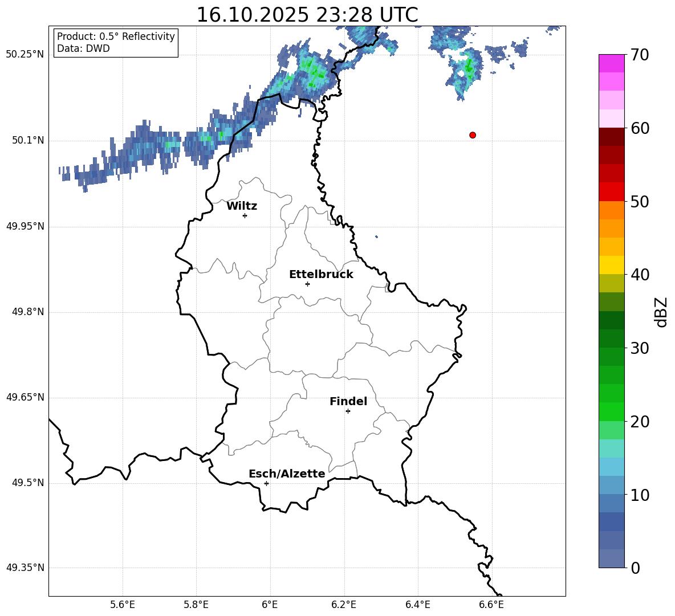Pick the yellow swatch just above 40 dBZ
Image resolution: width=675 pixels, height=616 pixels.
click(x=611, y=265)
